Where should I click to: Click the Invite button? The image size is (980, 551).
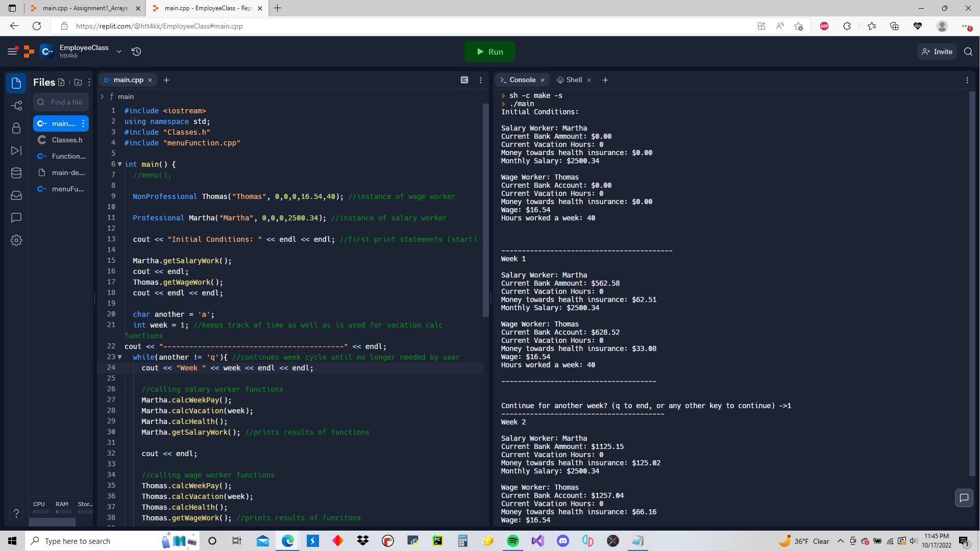click(x=937, y=52)
